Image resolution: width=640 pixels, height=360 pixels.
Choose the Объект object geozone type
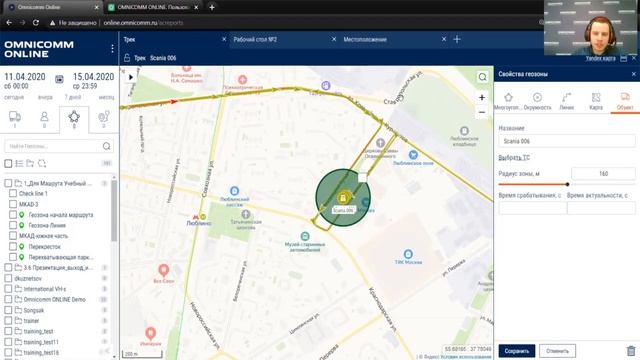tap(625, 101)
